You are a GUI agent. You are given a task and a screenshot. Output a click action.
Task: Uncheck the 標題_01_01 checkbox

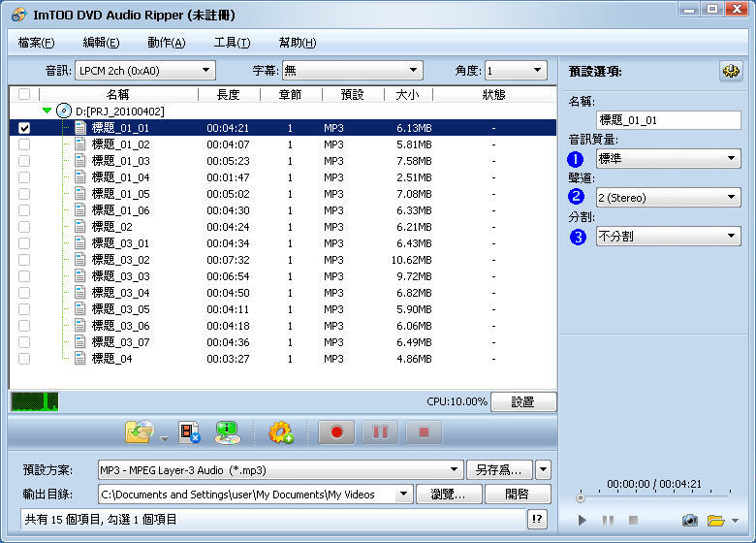pos(24,128)
